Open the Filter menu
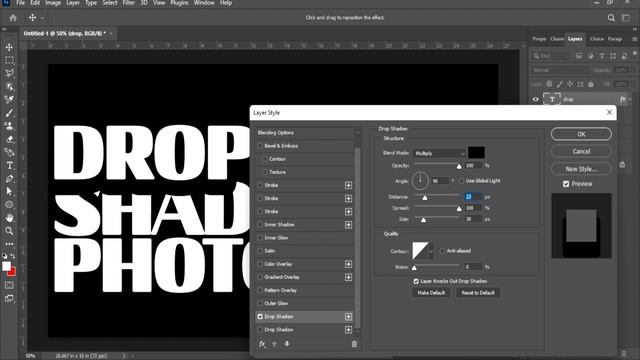This screenshot has width=640, height=360. point(129,3)
